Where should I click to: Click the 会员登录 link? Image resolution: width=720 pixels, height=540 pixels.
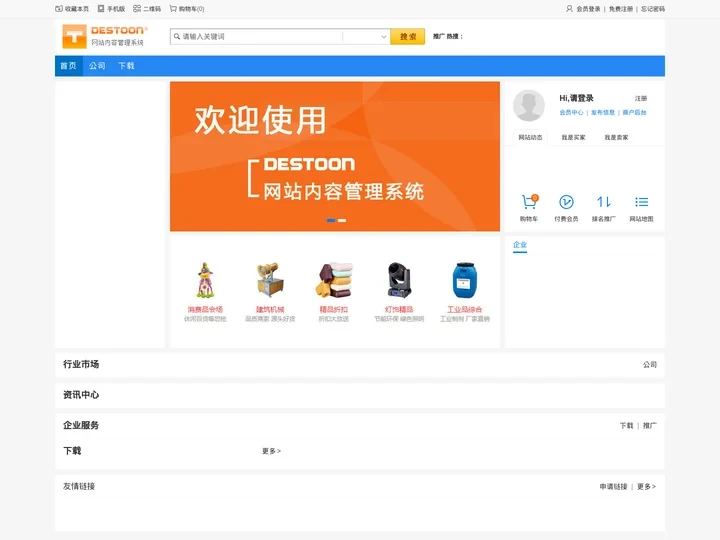click(x=588, y=9)
